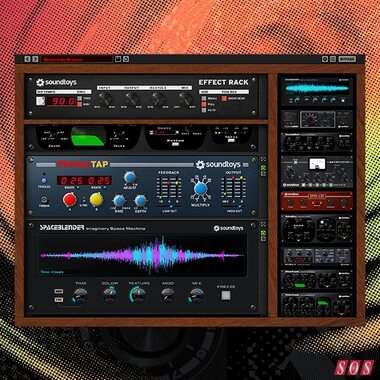Open the preset name browser field
Viewport: 380px width, 380px height.
tap(77, 59)
